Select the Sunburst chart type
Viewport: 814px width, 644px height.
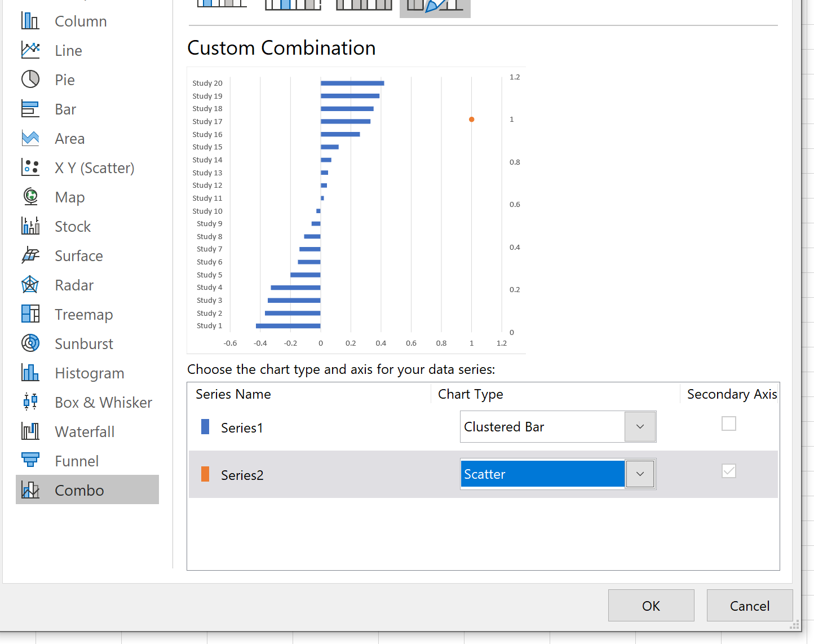pyautogui.click(x=83, y=343)
